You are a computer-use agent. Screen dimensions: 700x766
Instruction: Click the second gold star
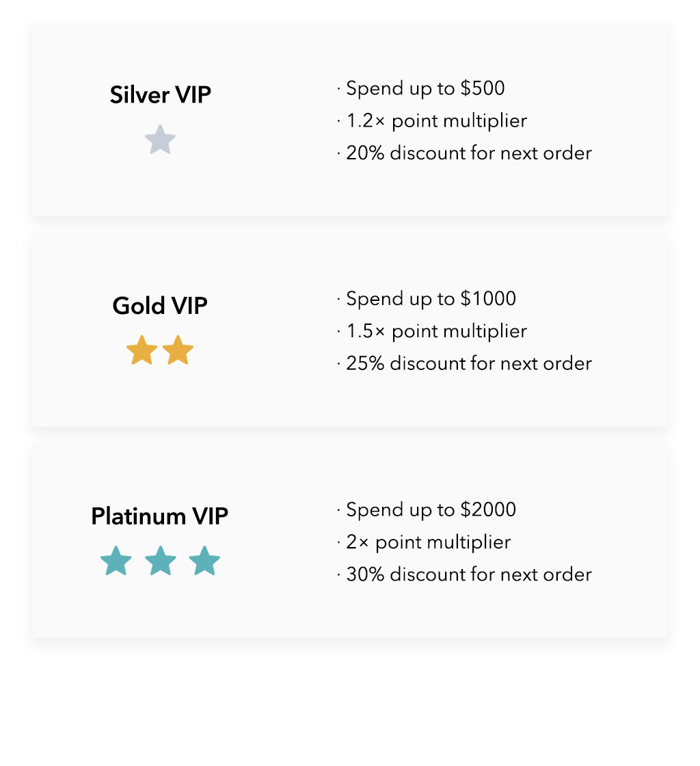[178, 350]
